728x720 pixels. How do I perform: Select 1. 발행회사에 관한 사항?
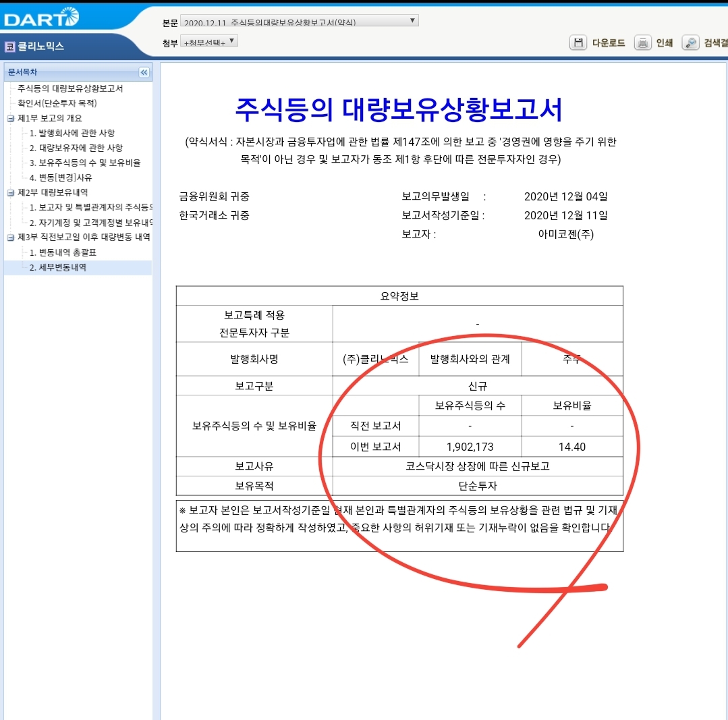pos(72,133)
